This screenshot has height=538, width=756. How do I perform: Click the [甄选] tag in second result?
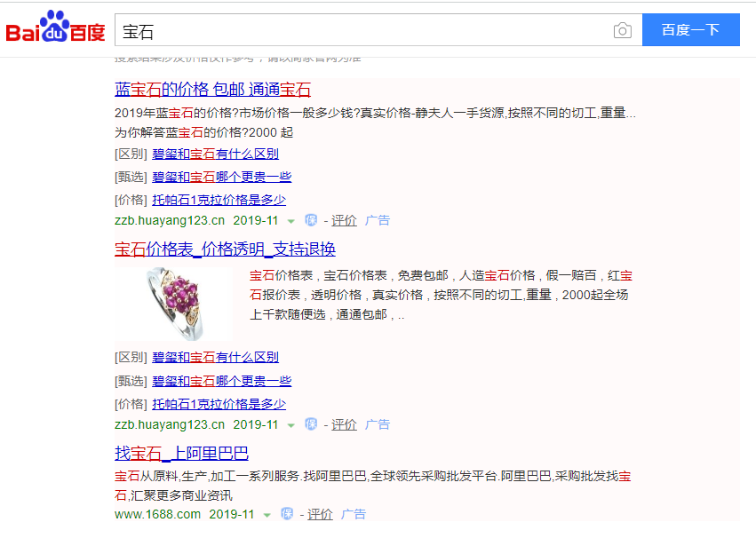pyautogui.click(x=131, y=381)
